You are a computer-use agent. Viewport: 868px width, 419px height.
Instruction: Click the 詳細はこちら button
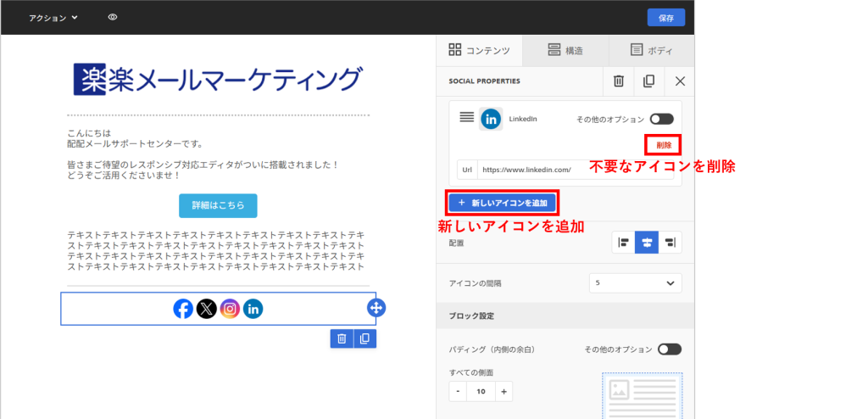click(218, 205)
